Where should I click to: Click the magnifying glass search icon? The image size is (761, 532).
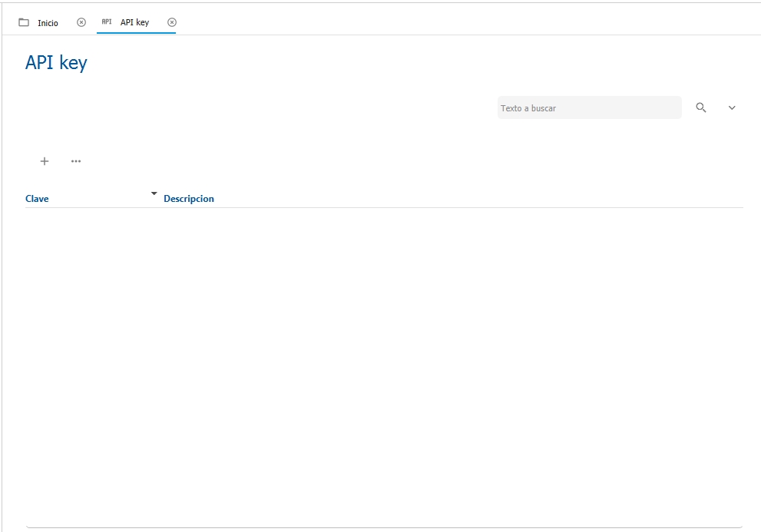click(701, 107)
